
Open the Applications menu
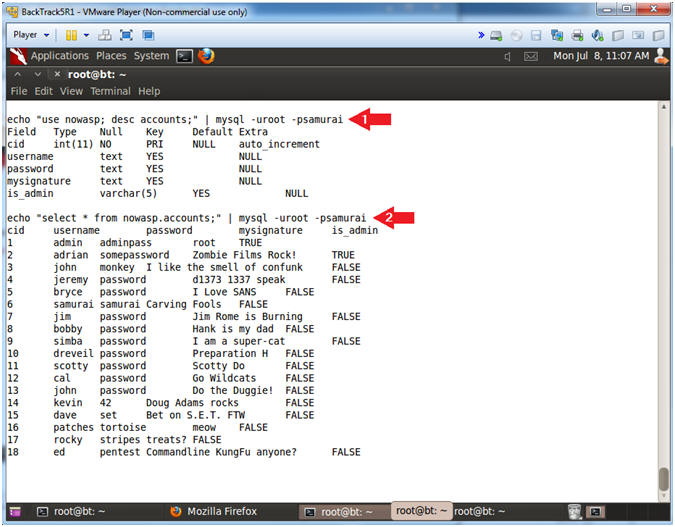(x=59, y=56)
